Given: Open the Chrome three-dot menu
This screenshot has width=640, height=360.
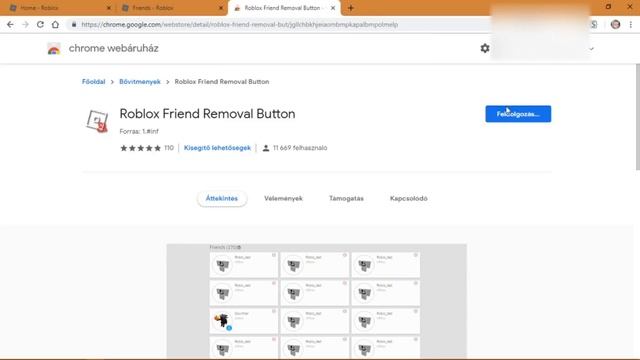Looking at the screenshot, I should pyautogui.click(x=631, y=24).
